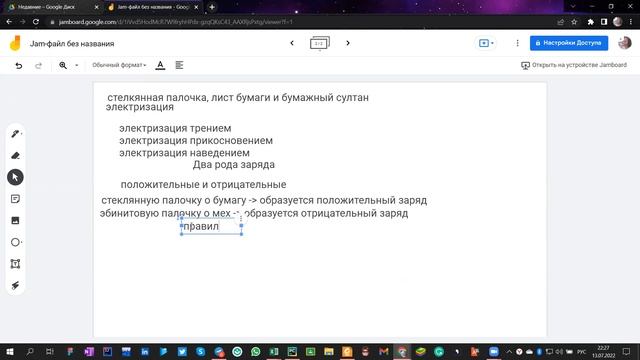Screen dimensions: 640x360
Task: Open the frame background dropdown
Action: point(486,43)
